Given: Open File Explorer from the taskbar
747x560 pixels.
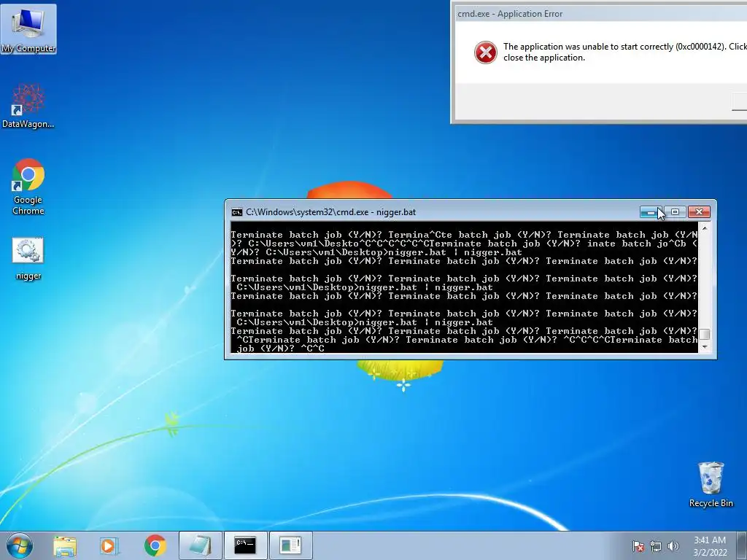Looking at the screenshot, I should (65, 545).
